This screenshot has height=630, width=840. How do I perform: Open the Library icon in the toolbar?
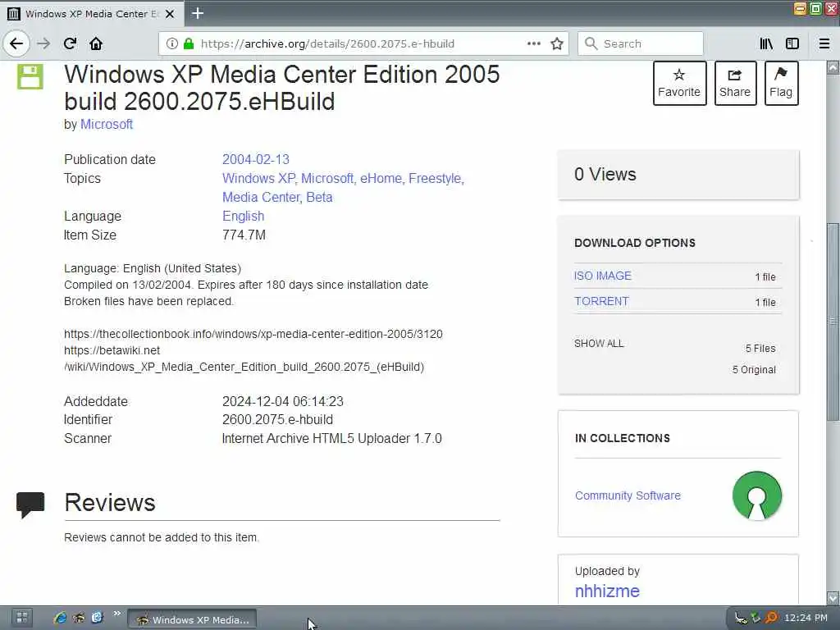tap(766, 43)
